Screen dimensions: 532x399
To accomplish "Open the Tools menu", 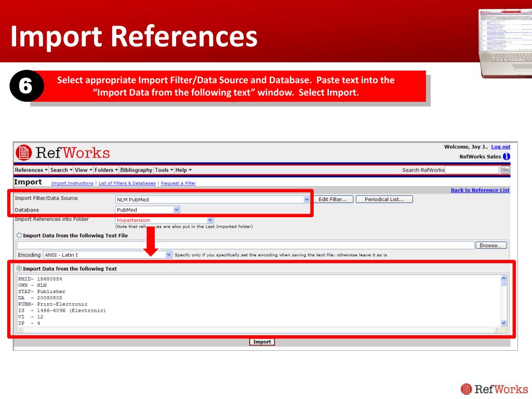I will 164,170.
